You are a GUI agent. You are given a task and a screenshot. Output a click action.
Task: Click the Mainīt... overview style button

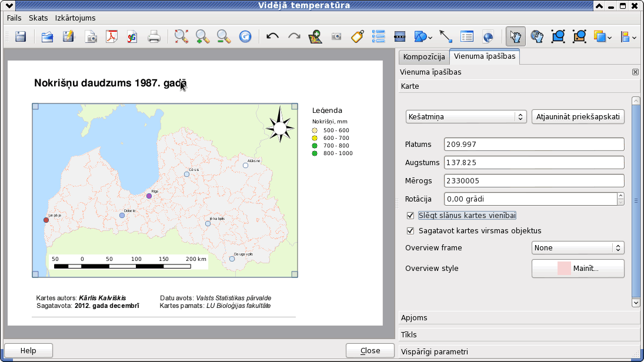[578, 269]
